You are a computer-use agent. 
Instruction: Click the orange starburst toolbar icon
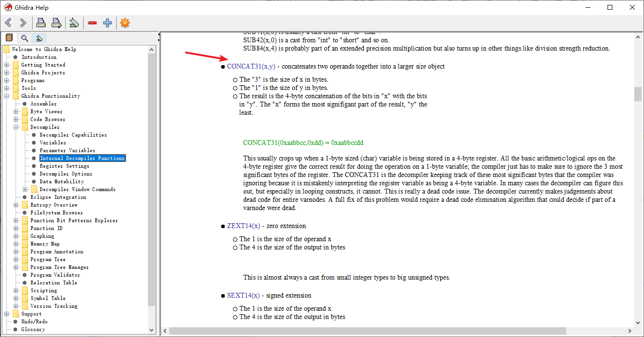tap(125, 23)
